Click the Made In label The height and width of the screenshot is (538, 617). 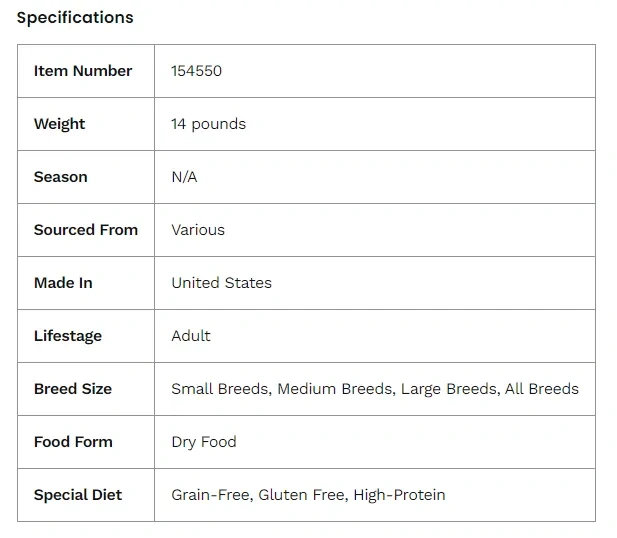(x=63, y=283)
